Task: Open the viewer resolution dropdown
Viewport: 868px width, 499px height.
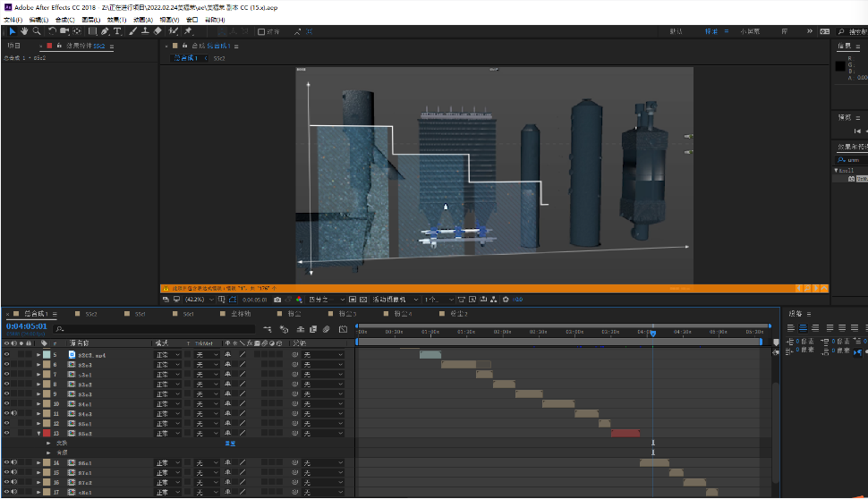Action: point(327,300)
